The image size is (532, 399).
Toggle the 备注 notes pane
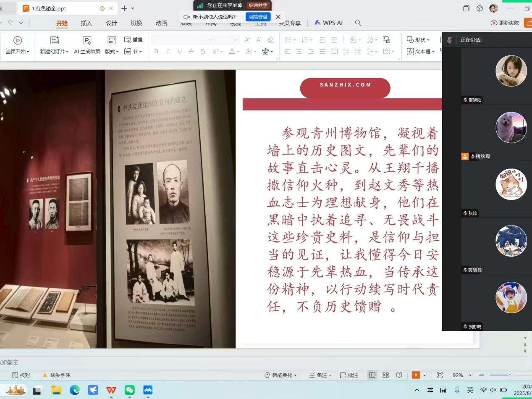[320, 375]
